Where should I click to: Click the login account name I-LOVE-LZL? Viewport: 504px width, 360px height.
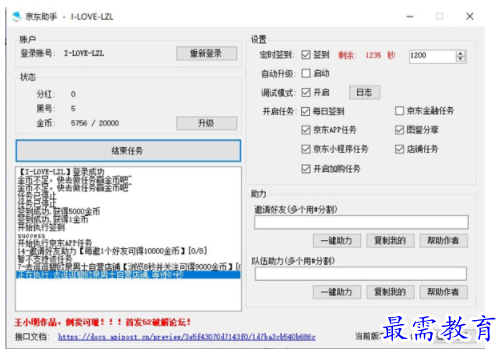coord(84,53)
